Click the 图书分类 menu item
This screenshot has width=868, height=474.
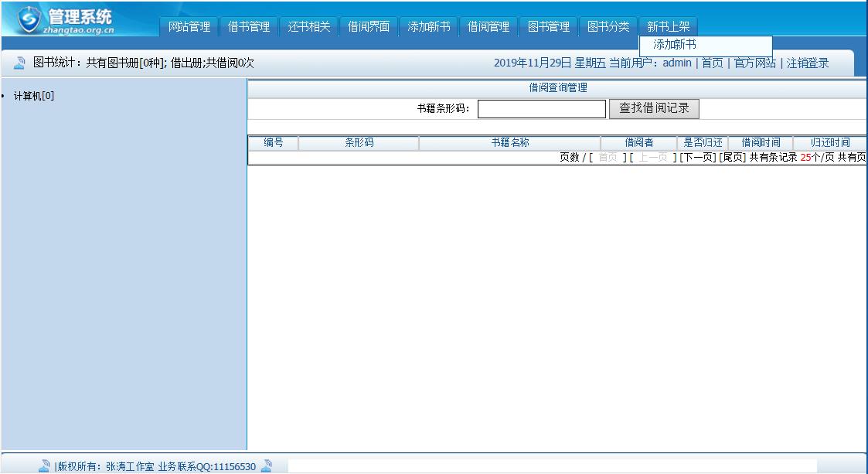pyautogui.click(x=608, y=26)
